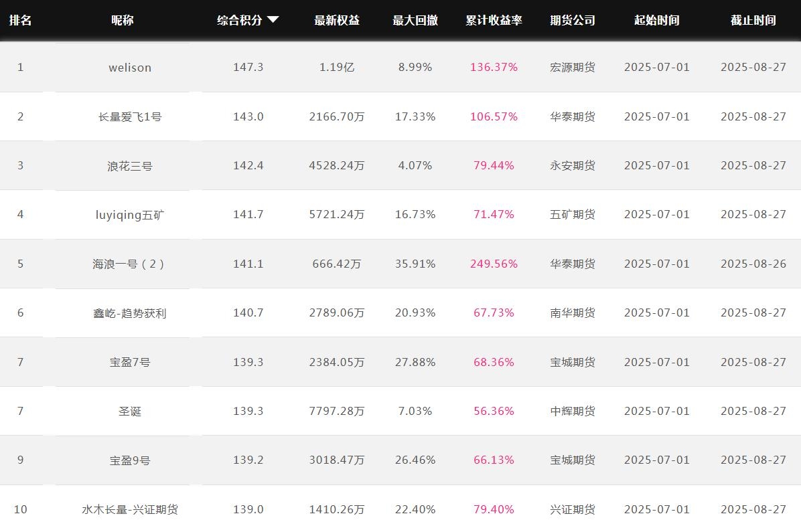This screenshot has height=532, width=801.
Task: Click the 昵称 column header
Action: pyautogui.click(x=123, y=20)
